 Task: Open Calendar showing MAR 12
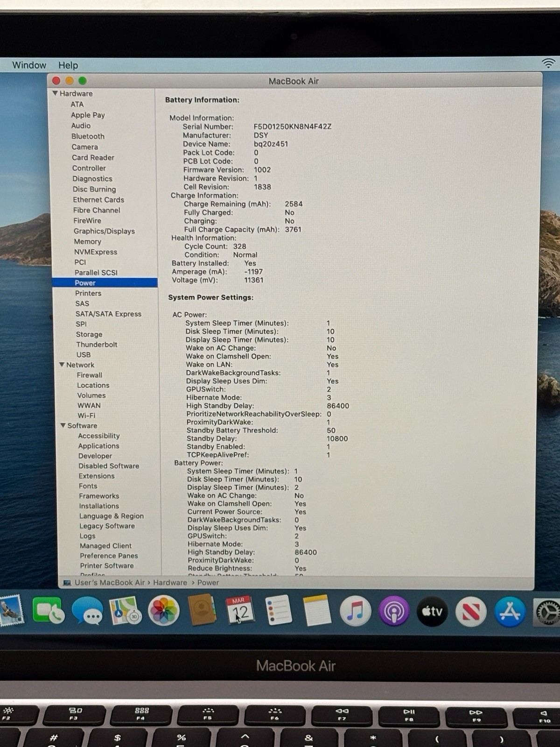coord(240,610)
